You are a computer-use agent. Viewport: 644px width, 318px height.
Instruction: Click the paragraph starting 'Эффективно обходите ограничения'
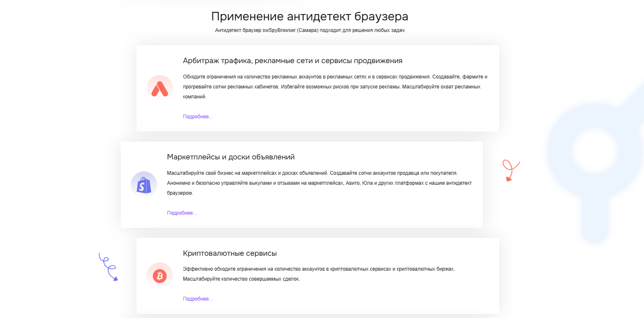click(319, 274)
